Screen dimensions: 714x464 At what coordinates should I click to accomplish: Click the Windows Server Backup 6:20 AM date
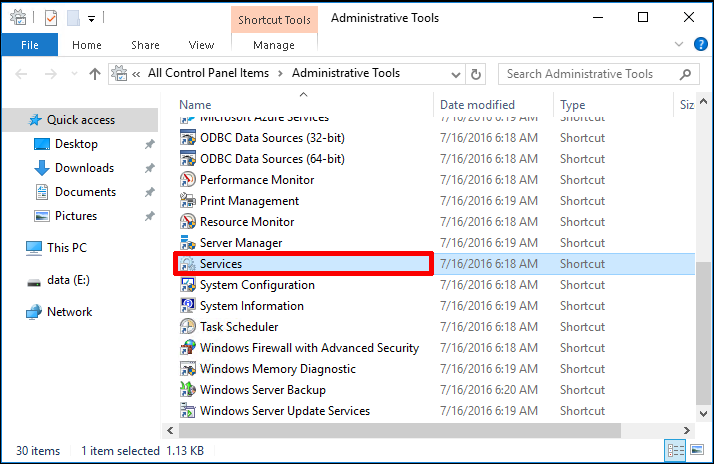pos(489,390)
